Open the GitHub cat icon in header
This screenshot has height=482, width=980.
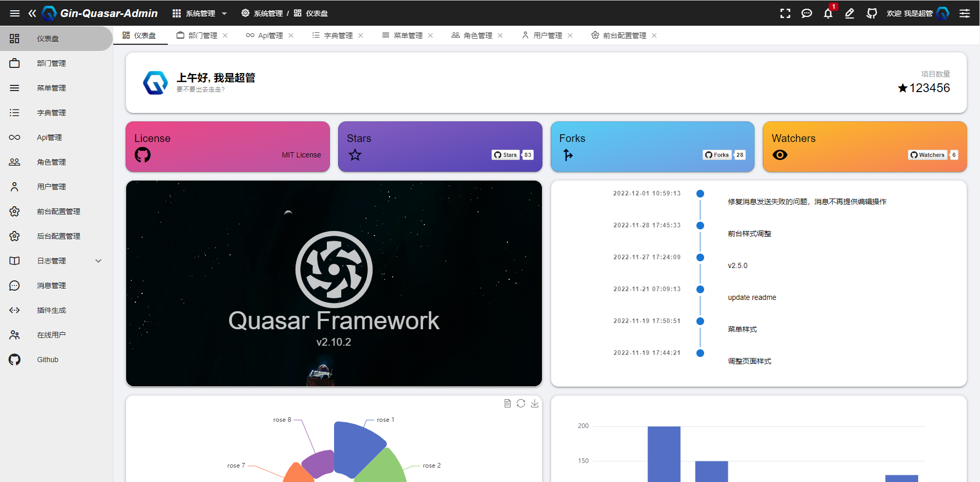point(871,13)
